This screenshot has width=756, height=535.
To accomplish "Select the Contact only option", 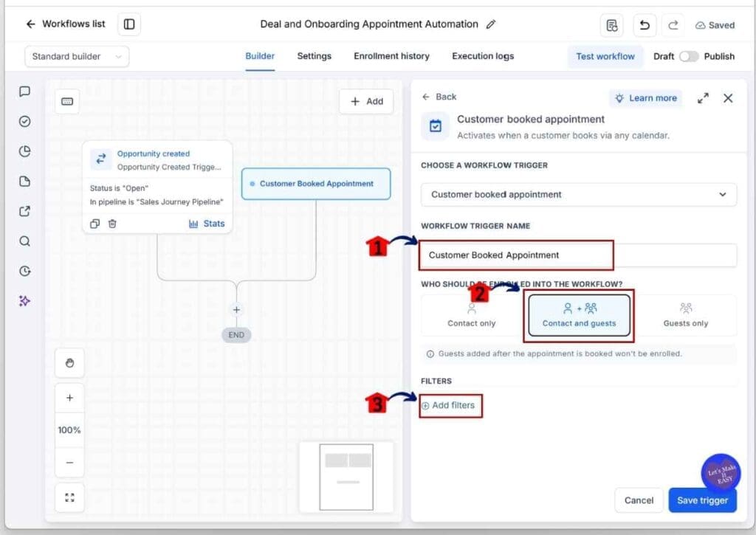I will click(x=471, y=315).
